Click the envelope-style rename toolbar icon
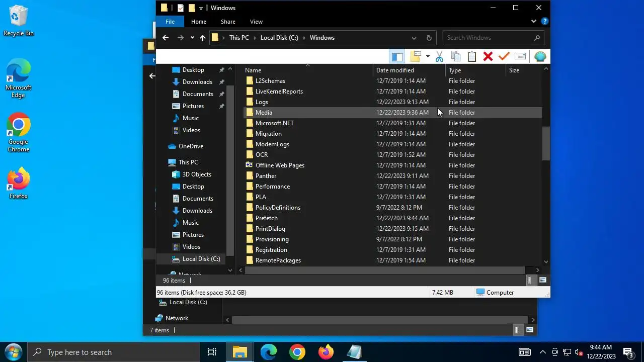The height and width of the screenshot is (362, 644). click(520, 56)
